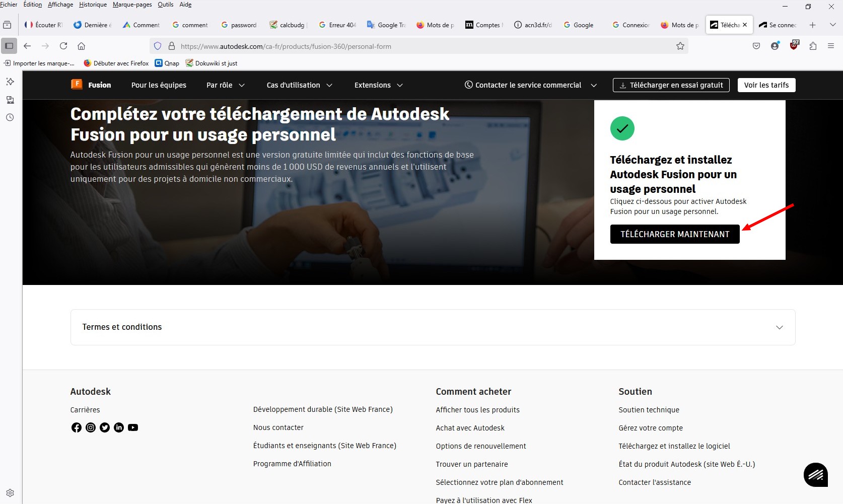
Task: Open the LinkedIn social icon
Action: click(x=119, y=427)
